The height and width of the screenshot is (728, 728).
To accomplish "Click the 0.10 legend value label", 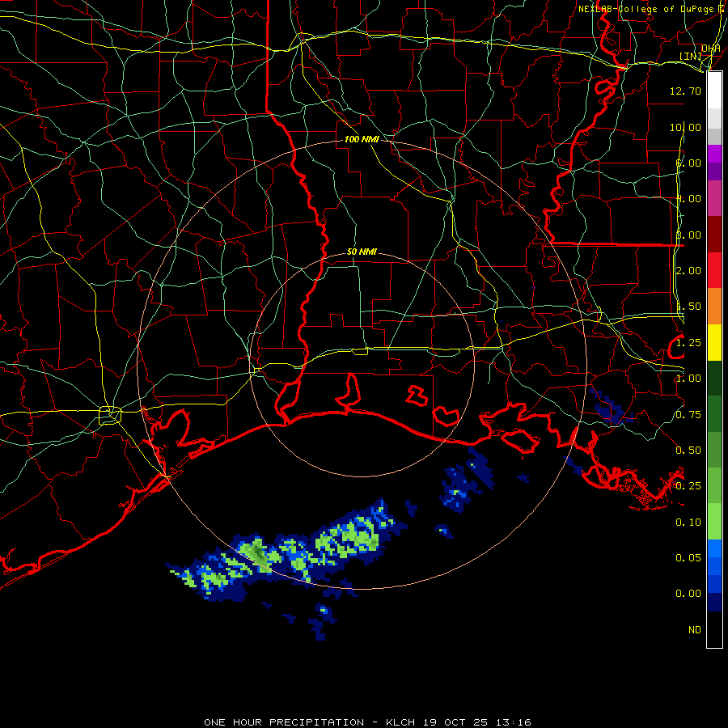I will point(688,522).
